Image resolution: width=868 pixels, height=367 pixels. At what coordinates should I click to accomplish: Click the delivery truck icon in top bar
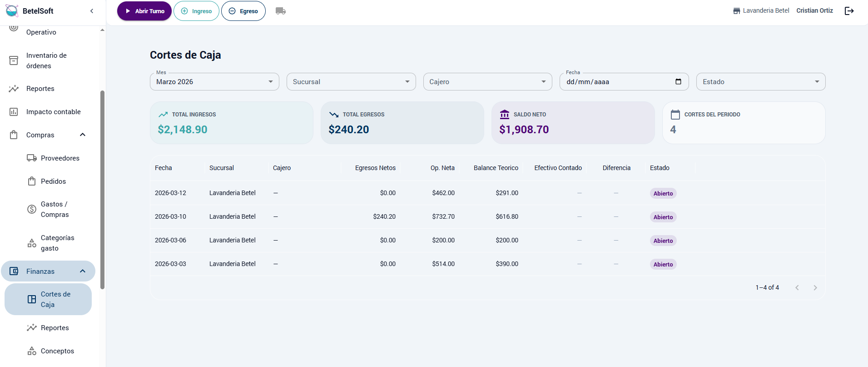281,11
